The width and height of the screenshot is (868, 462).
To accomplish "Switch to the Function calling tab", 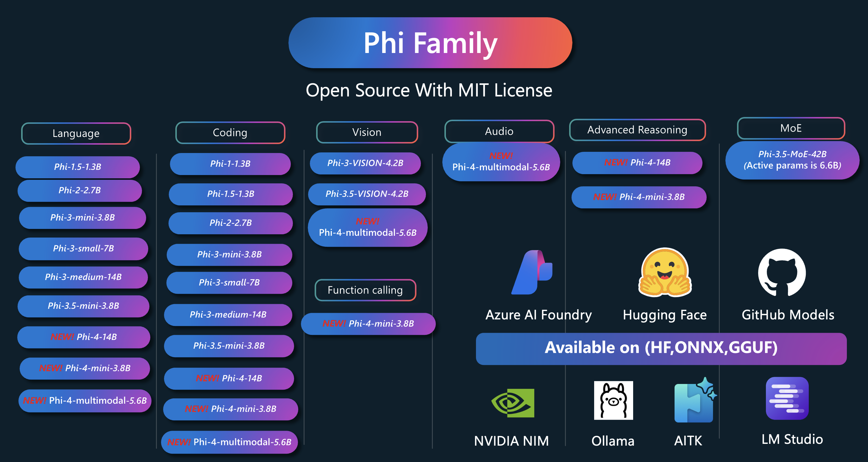I will 365,290.
